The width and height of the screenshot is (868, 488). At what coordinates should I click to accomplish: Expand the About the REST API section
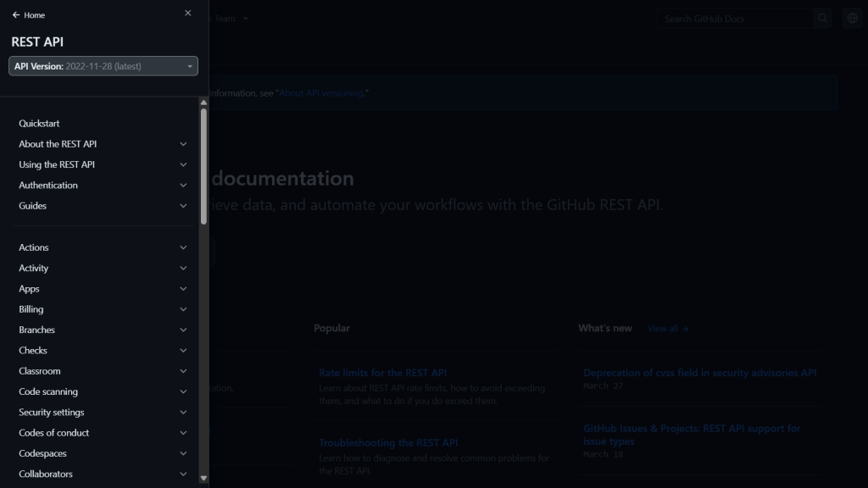coord(103,144)
